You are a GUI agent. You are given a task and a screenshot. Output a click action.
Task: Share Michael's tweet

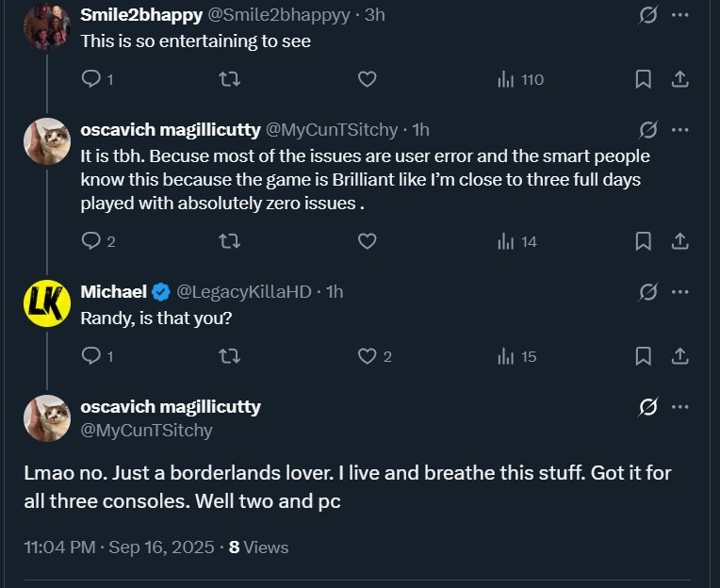coord(679,356)
